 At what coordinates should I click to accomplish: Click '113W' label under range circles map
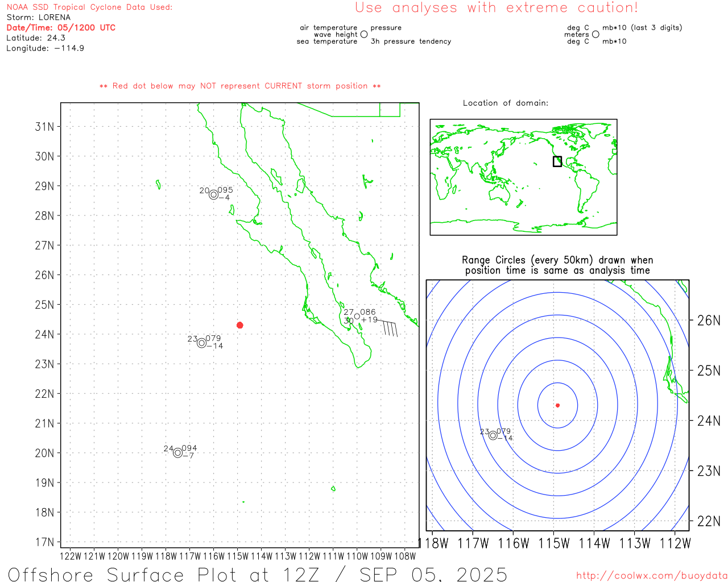635,543
